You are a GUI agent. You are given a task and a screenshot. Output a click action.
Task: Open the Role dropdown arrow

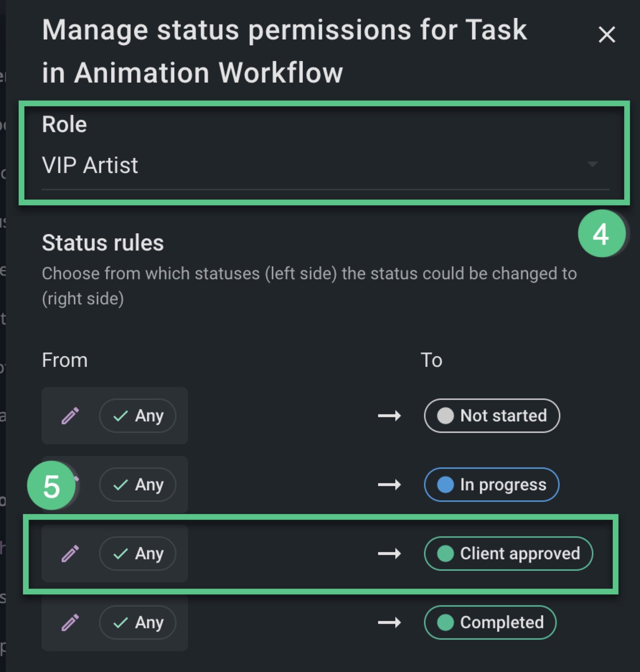[x=592, y=164]
